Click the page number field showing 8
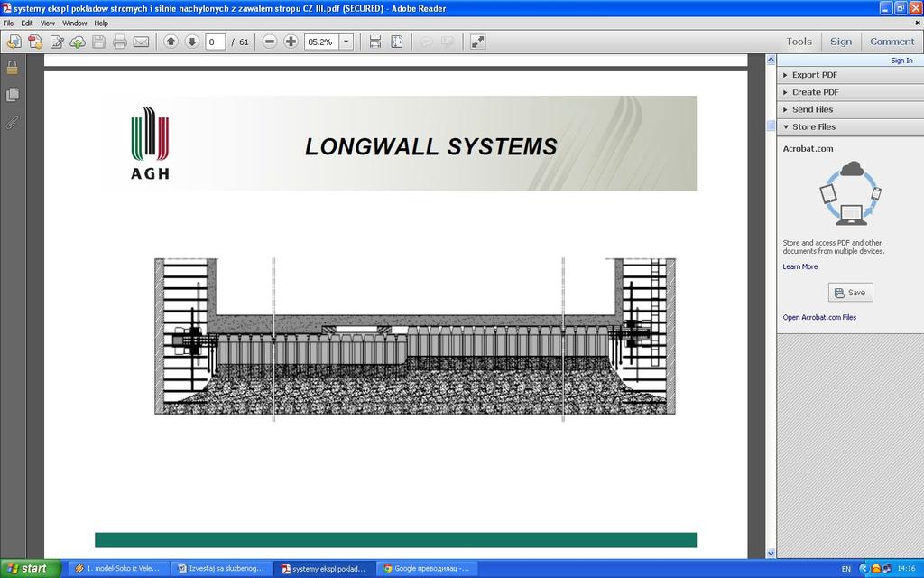This screenshot has width=924, height=578. [215, 42]
